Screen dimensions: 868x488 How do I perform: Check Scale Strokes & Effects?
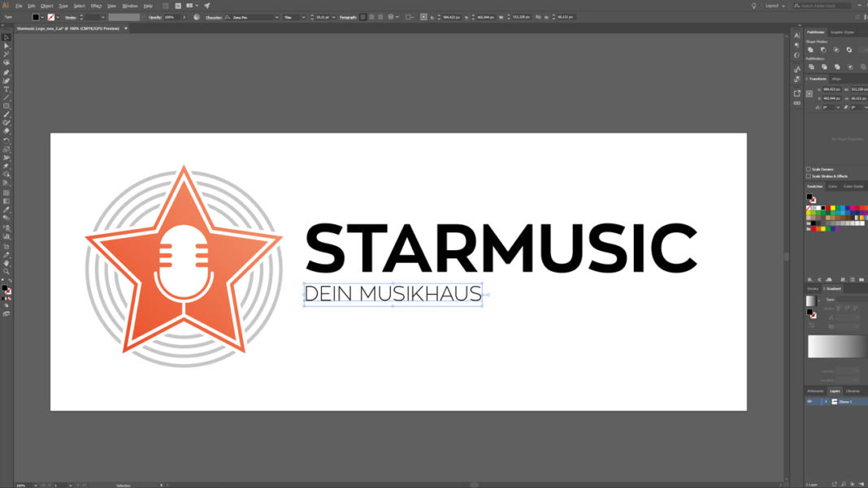click(807, 177)
